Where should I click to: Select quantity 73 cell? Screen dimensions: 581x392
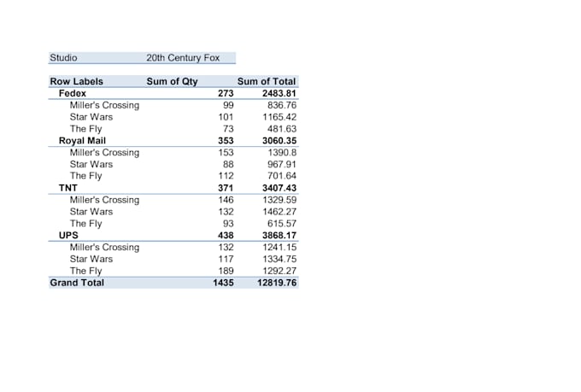tap(228, 129)
